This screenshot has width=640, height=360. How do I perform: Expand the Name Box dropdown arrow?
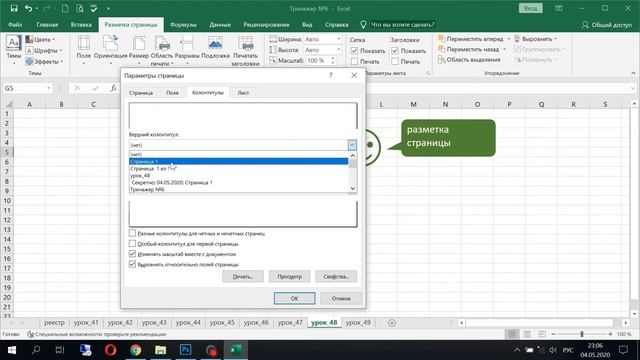pos(48,88)
